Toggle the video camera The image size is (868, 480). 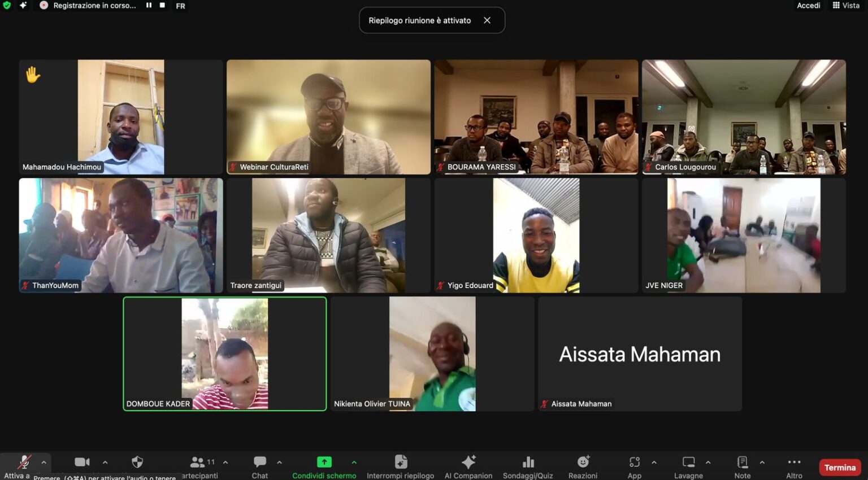click(x=82, y=462)
